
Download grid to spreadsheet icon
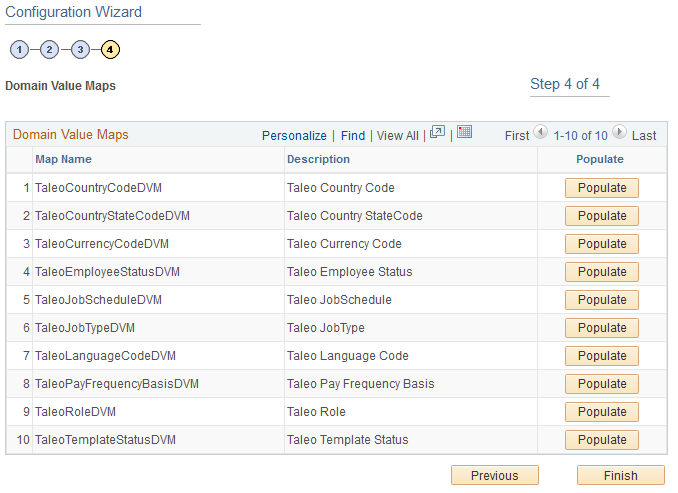point(464,131)
